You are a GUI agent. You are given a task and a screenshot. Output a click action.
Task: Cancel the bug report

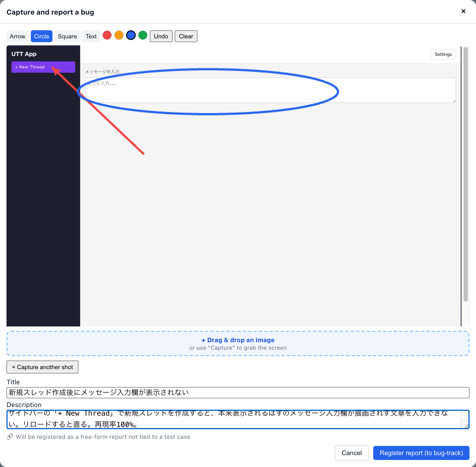[352, 453]
